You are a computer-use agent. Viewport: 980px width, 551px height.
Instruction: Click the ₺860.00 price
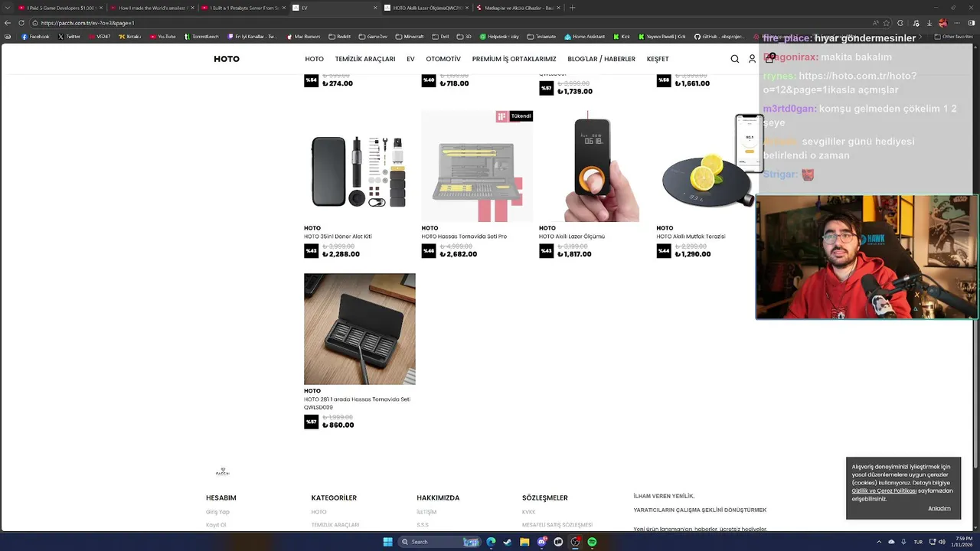[338, 425]
